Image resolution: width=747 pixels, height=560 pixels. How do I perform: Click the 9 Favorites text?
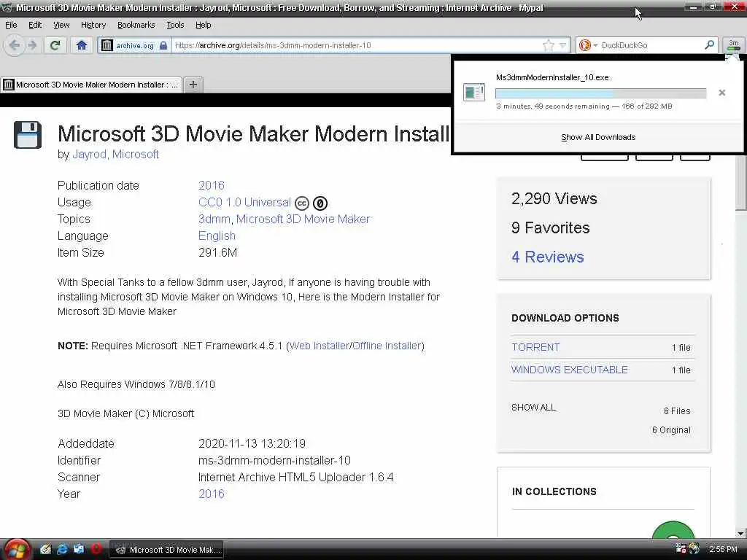tap(550, 228)
